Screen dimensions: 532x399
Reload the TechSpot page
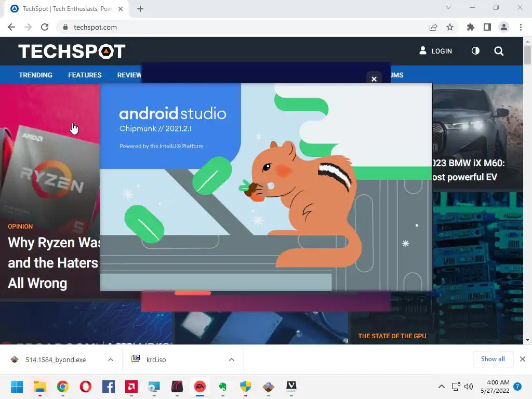click(x=45, y=27)
